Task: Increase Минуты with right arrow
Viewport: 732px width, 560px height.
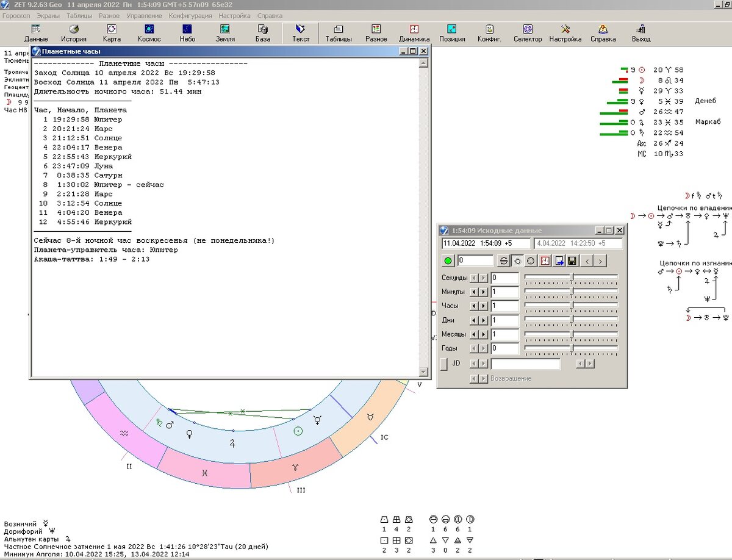Action: tap(483, 292)
